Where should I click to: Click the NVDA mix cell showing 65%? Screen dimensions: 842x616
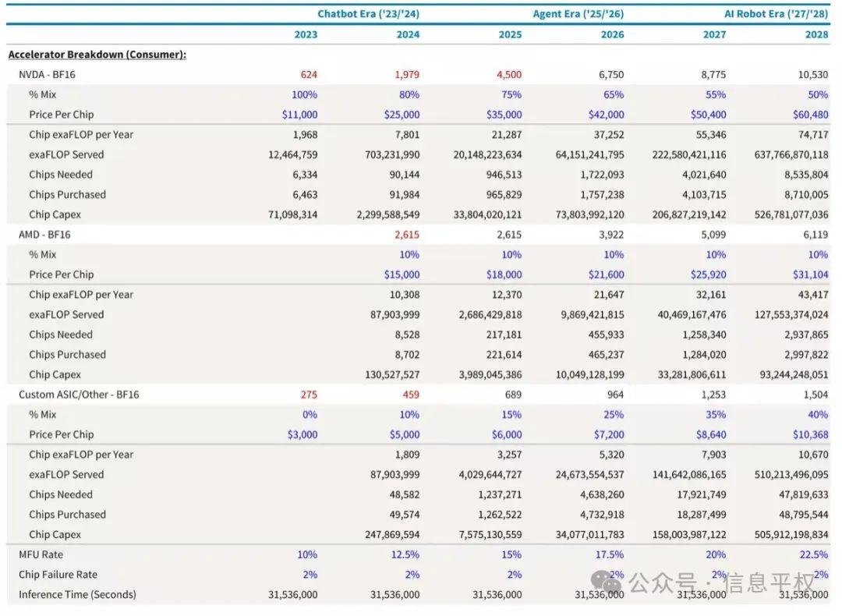[614, 94]
